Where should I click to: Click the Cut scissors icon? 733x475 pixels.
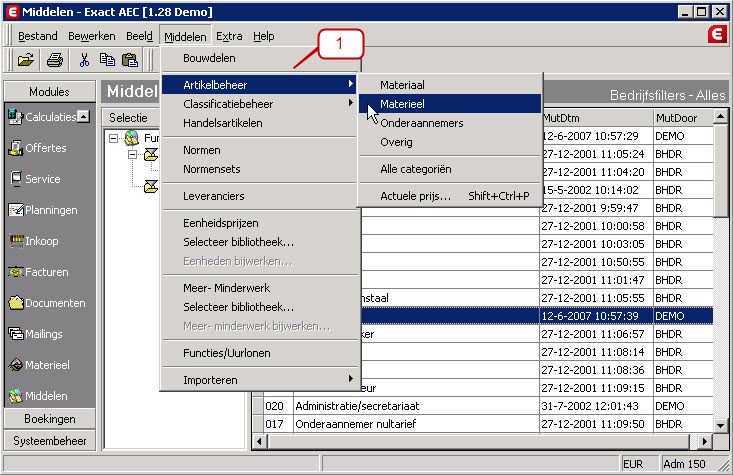pyautogui.click(x=84, y=60)
